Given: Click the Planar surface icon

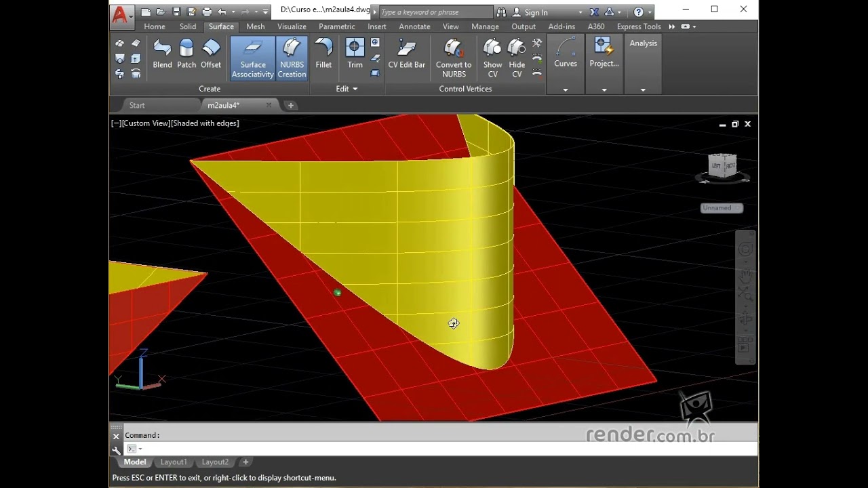Looking at the screenshot, I should tap(136, 43).
